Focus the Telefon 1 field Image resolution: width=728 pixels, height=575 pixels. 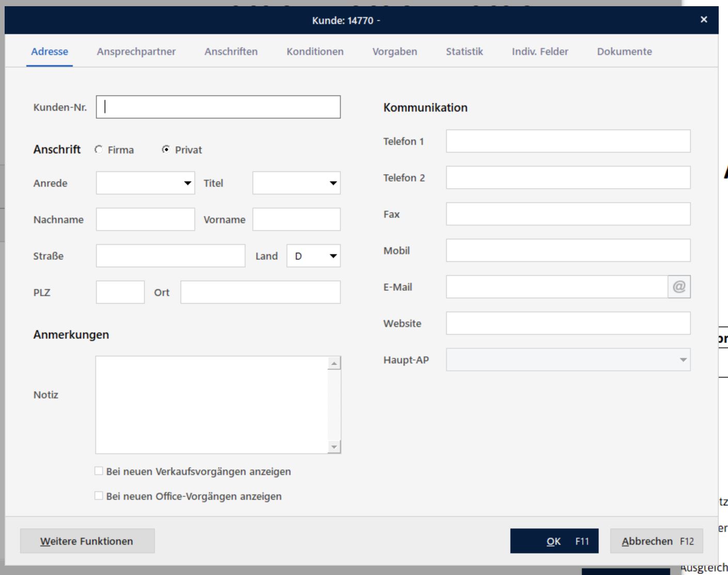pos(568,141)
